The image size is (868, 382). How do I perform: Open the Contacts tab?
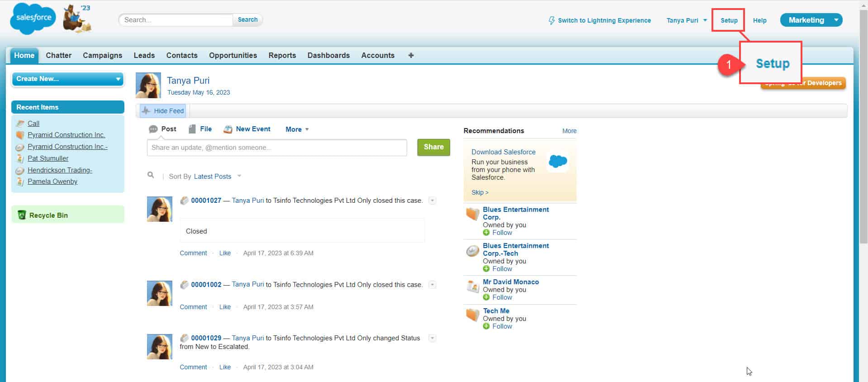pos(182,55)
